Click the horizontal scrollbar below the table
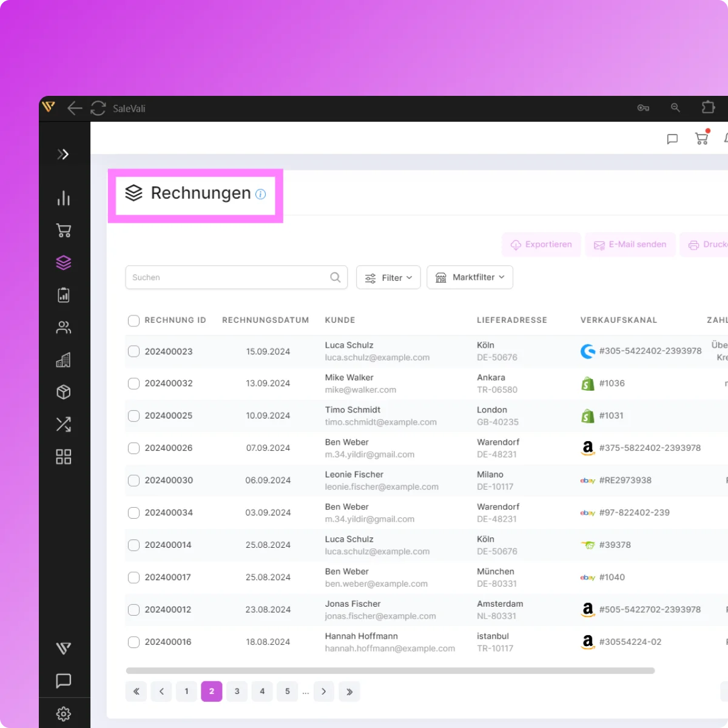 390,671
